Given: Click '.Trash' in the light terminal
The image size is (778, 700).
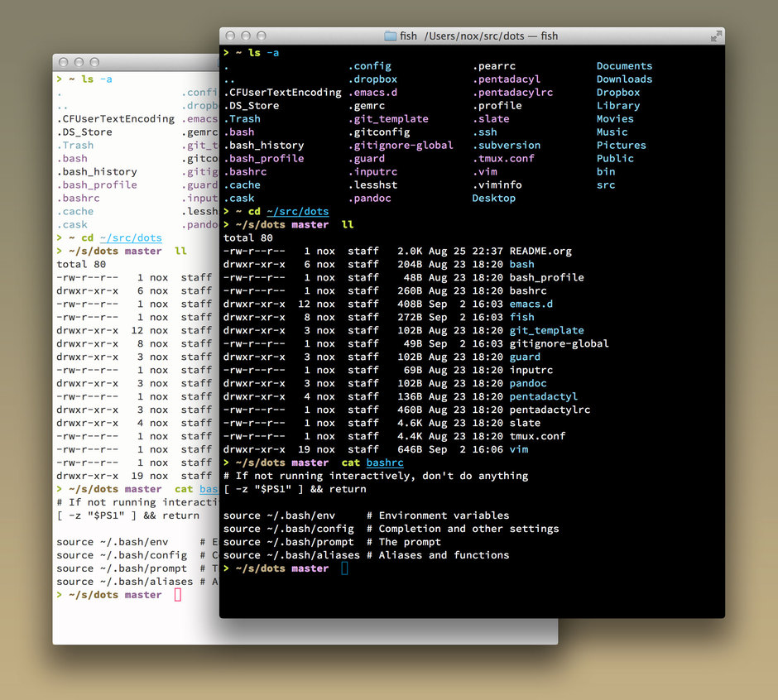Looking at the screenshot, I should coord(75,146).
